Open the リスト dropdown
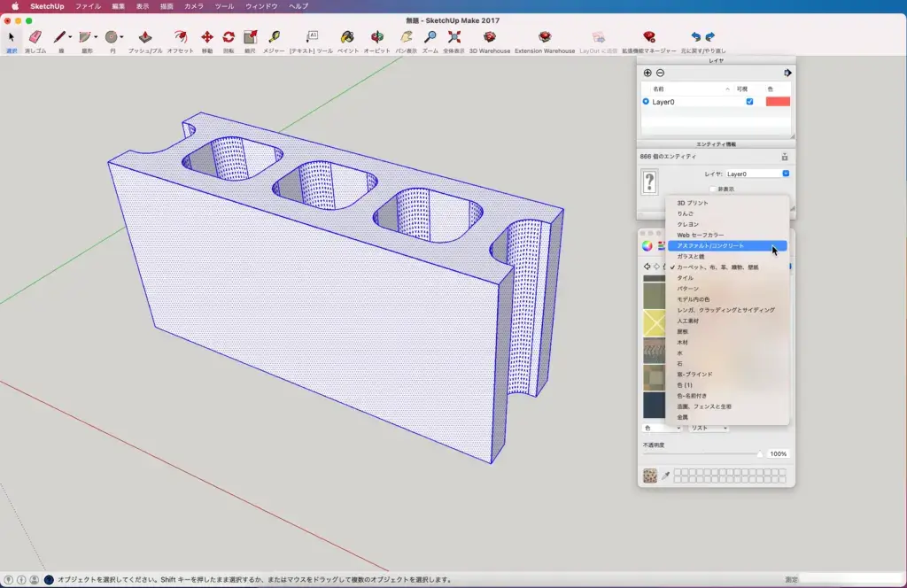Screen dimensions: 907x588 point(708,428)
